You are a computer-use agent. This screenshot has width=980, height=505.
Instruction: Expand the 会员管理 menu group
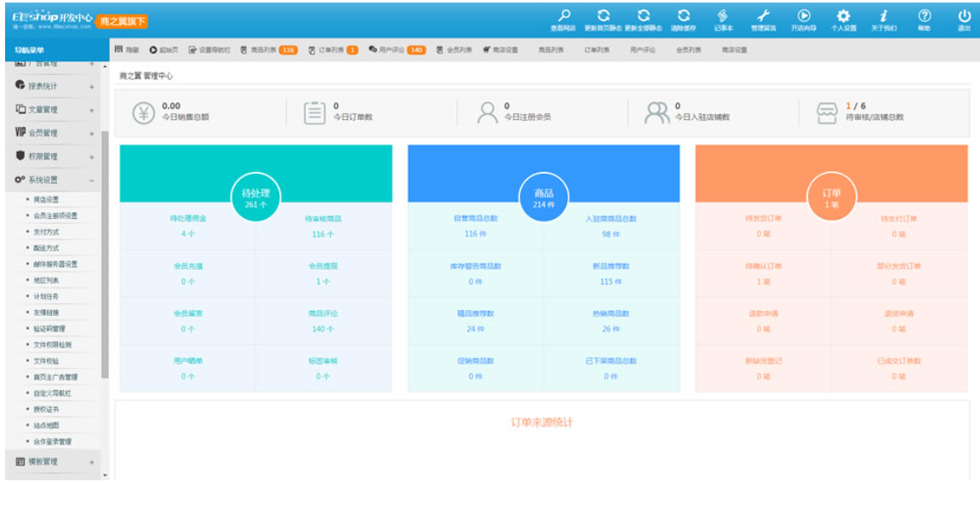click(53, 133)
